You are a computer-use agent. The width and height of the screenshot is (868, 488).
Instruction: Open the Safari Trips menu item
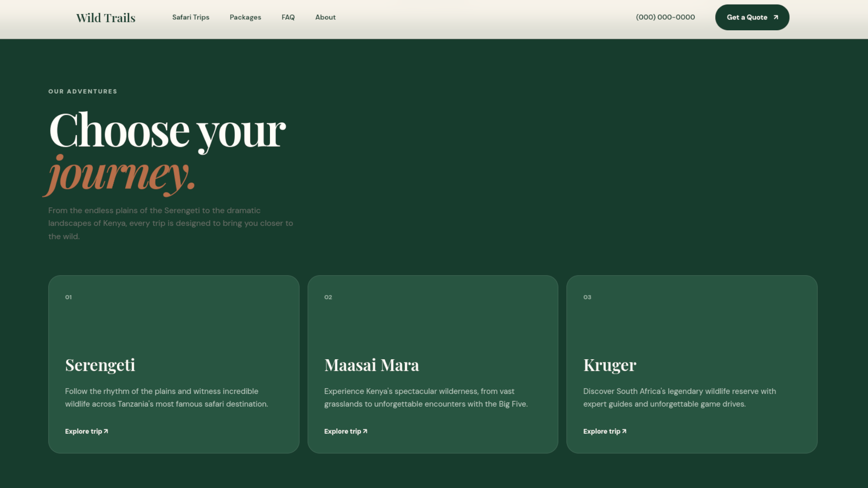click(x=191, y=17)
